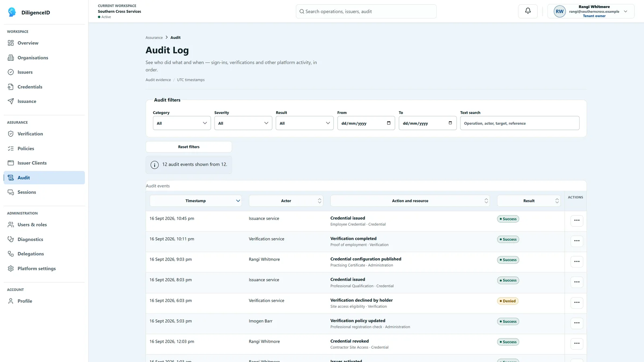Open actions menu for Verification completed row
The width and height of the screenshot is (644, 362).
pyautogui.click(x=577, y=241)
